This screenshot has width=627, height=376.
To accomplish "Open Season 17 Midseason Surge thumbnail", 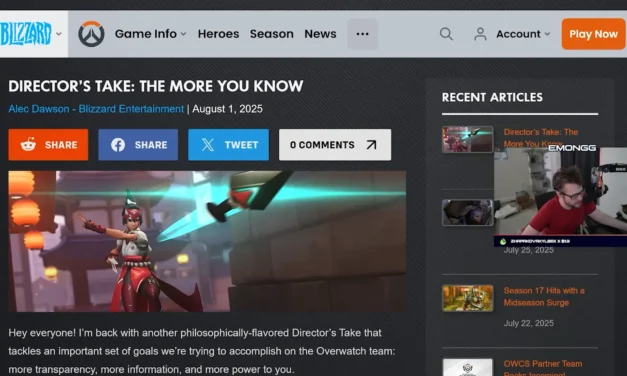I will pos(467,298).
